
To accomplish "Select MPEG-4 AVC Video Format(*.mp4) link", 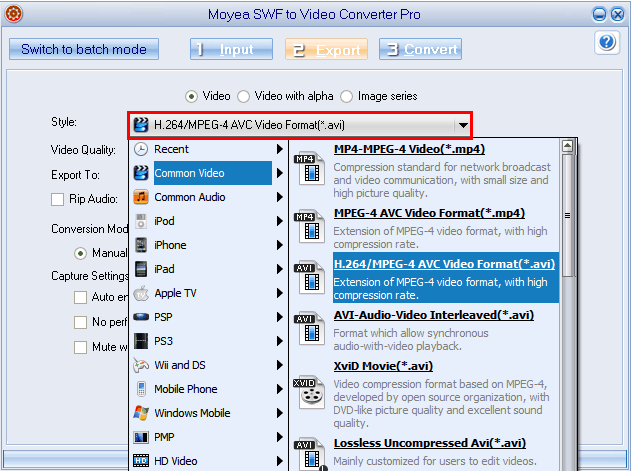I will pos(429,213).
